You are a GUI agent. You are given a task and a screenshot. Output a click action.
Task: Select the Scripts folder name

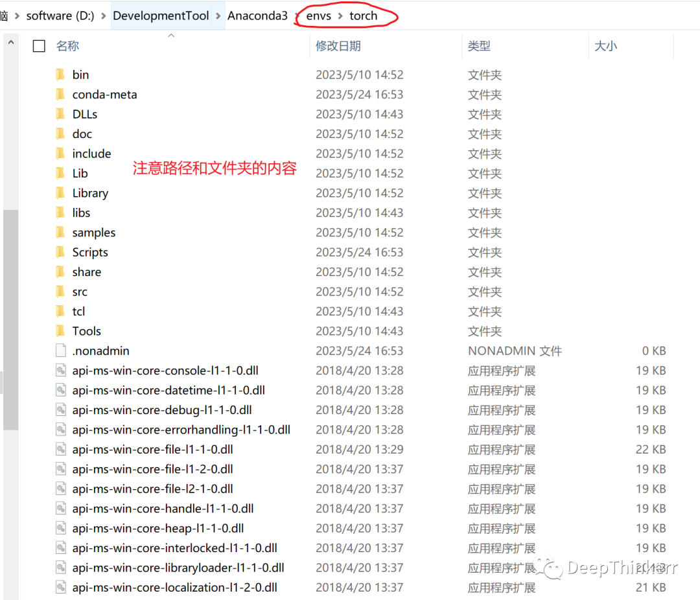click(90, 252)
